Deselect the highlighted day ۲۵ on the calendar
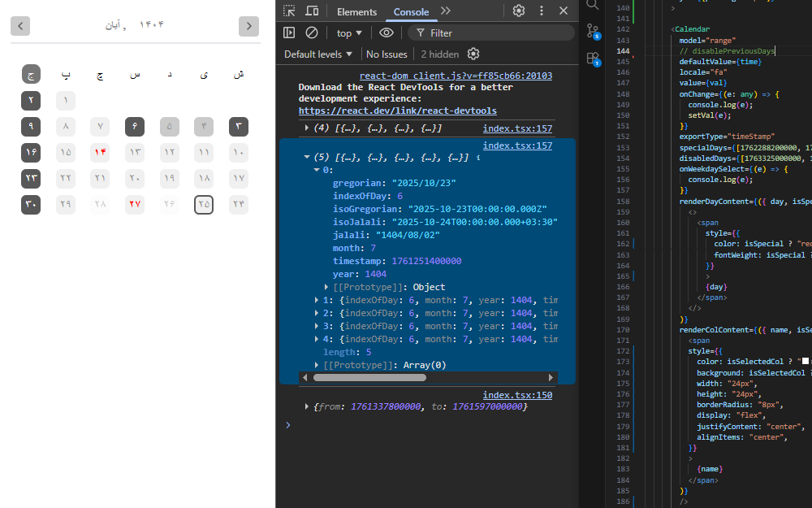This screenshot has height=508, width=812. tap(204, 204)
